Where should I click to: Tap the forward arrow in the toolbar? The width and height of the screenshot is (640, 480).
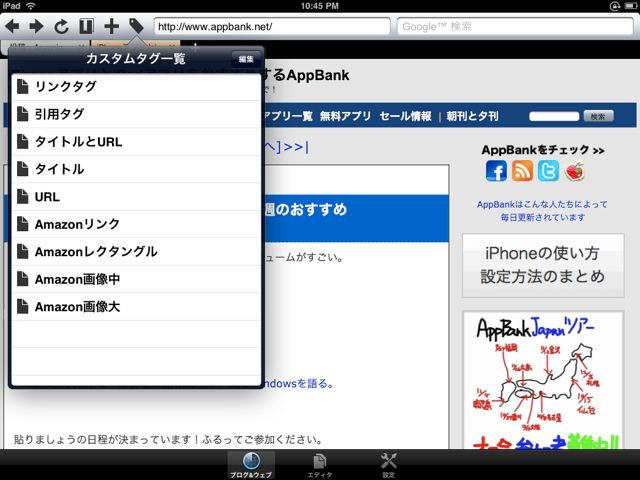36,27
